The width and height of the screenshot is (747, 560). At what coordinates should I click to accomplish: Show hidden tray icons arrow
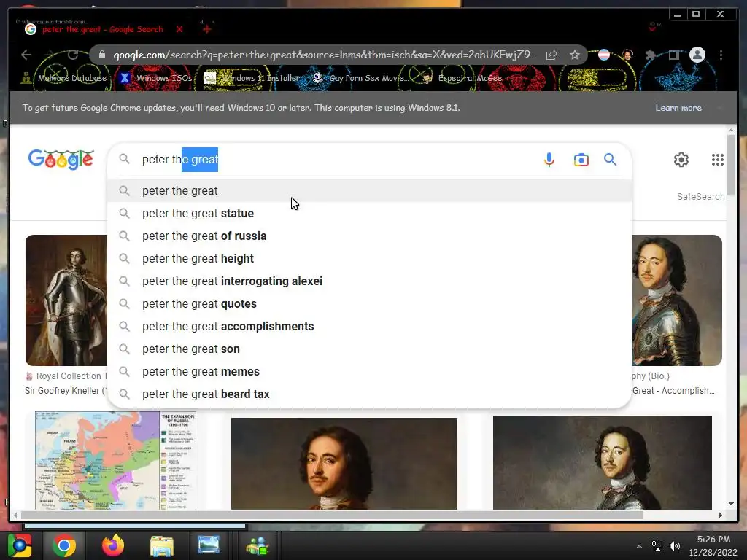[639, 546]
